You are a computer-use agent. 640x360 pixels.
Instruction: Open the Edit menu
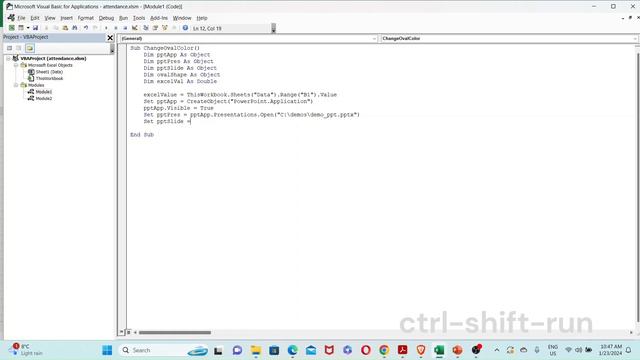(35, 18)
